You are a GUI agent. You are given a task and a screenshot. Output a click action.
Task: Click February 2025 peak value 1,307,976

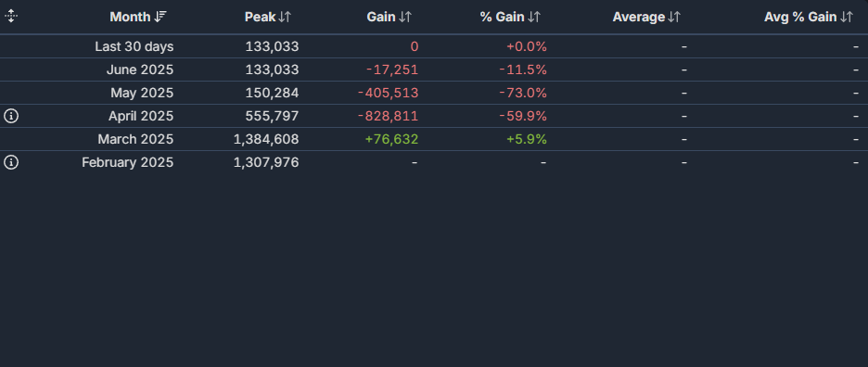266,162
